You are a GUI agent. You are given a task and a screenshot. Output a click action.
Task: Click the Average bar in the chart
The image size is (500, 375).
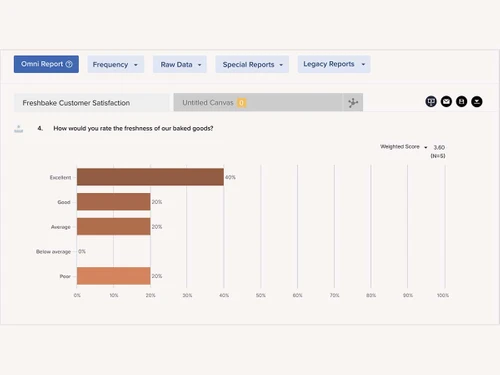(x=114, y=226)
